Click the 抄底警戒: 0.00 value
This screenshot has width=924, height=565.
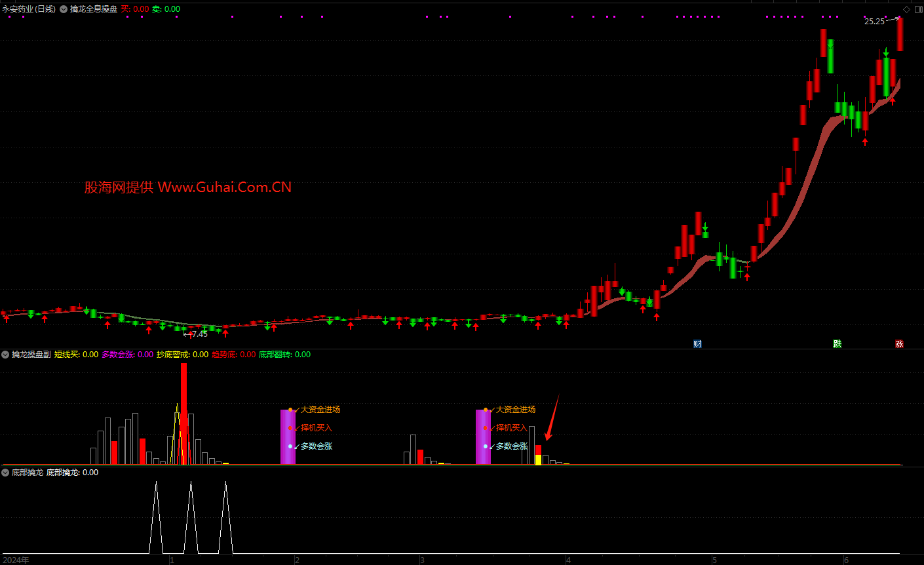coord(183,355)
